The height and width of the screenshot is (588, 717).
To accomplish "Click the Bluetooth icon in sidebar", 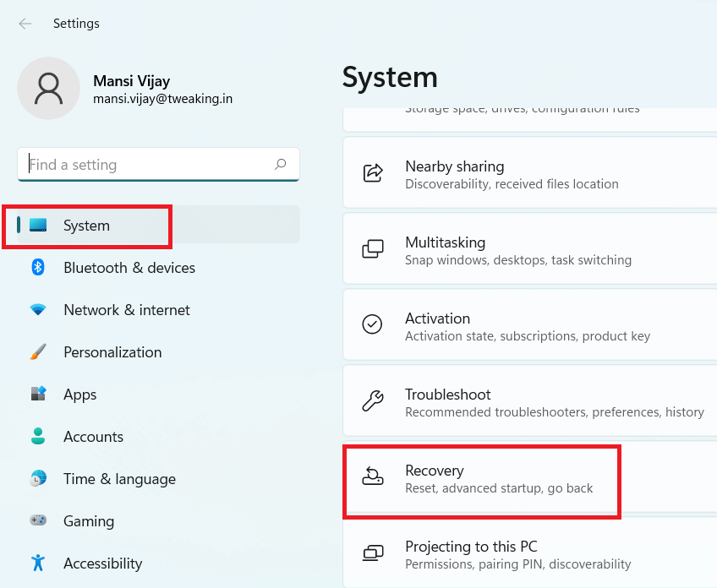I will [38, 267].
